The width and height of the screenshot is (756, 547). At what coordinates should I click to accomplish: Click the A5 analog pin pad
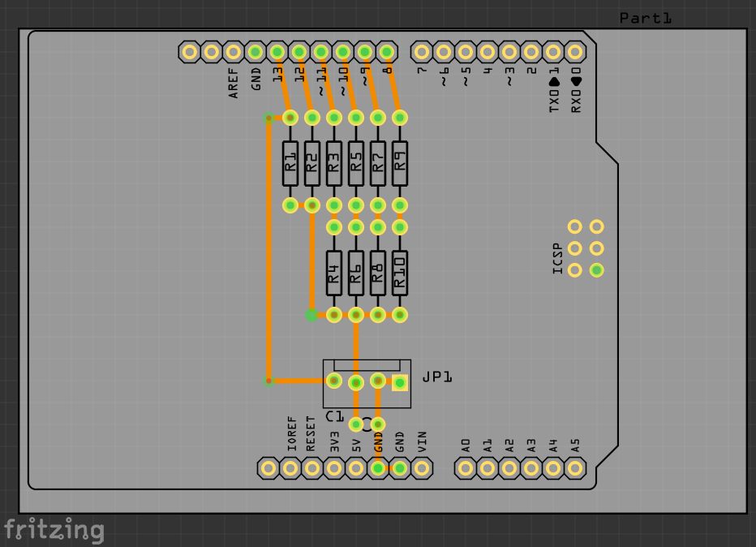pyautogui.click(x=574, y=469)
